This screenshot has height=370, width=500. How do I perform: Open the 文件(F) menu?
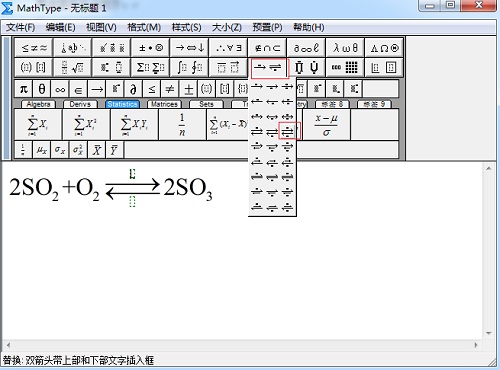point(20,27)
